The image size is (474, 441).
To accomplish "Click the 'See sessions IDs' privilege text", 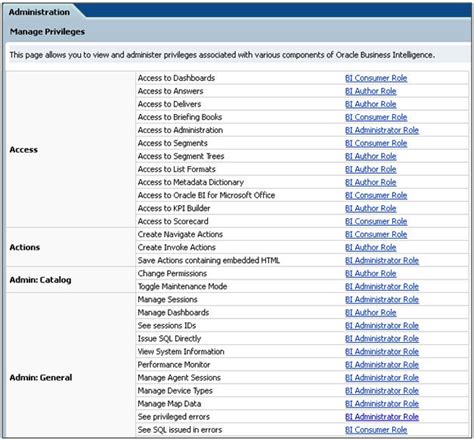I will (167, 325).
